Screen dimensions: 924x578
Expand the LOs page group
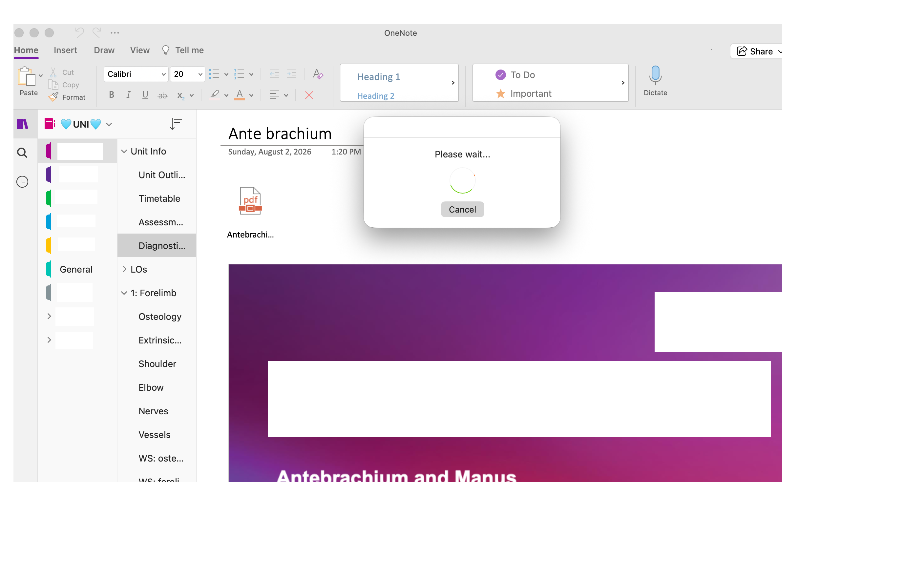[x=124, y=269]
